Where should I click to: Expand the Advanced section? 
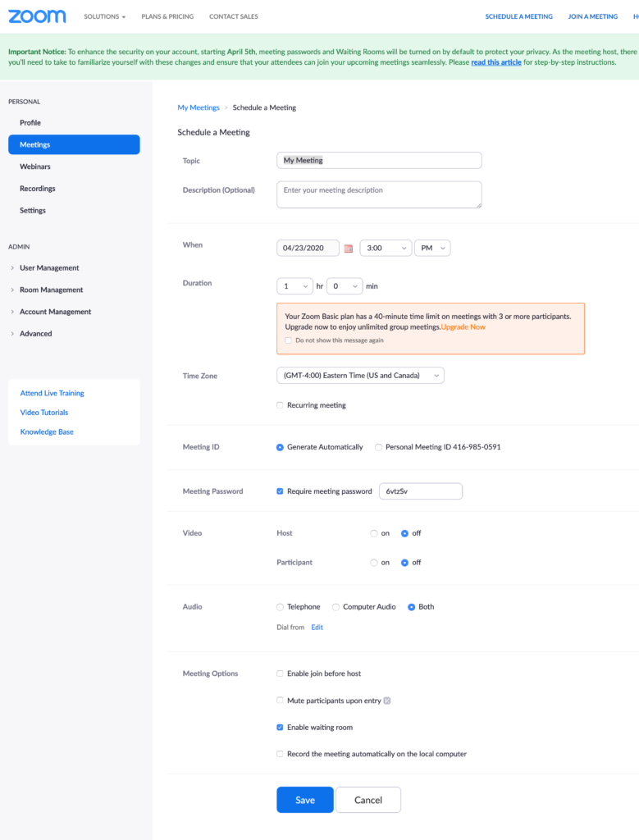[35, 334]
